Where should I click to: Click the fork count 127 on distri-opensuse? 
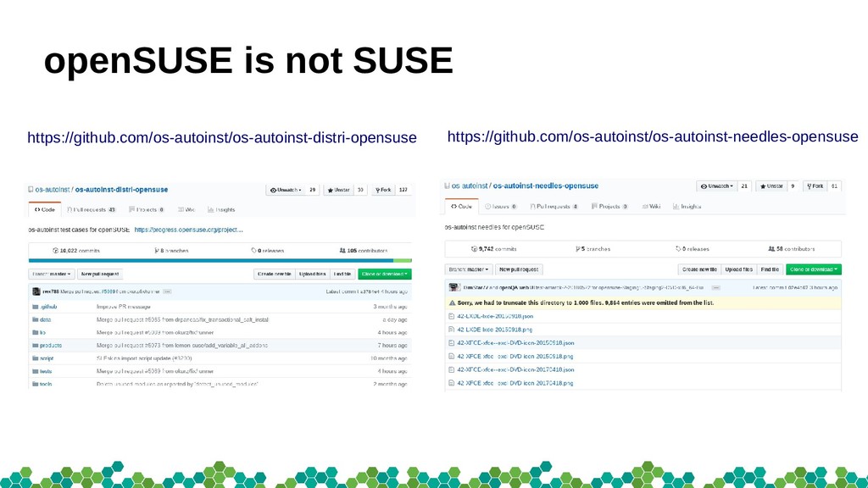coord(403,190)
